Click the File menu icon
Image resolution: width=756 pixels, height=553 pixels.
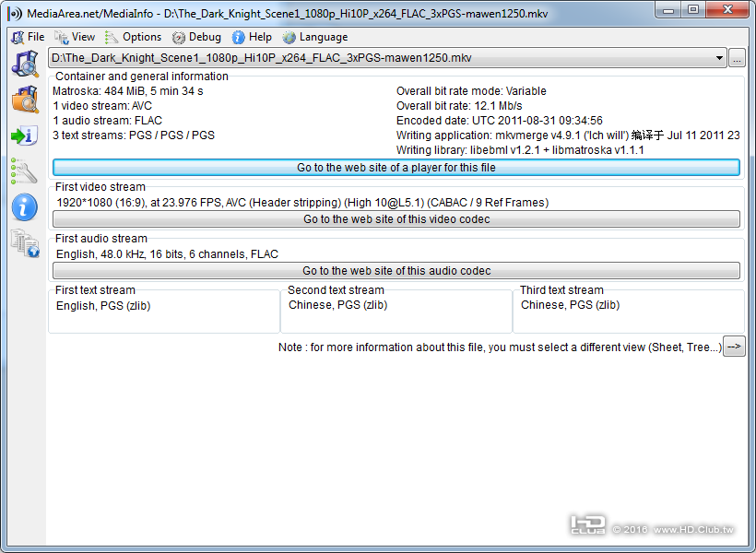pyautogui.click(x=18, y=37)
